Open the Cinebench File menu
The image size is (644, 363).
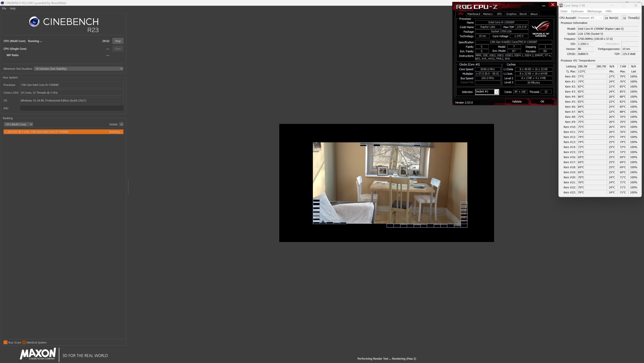click(x=4, y=8)
